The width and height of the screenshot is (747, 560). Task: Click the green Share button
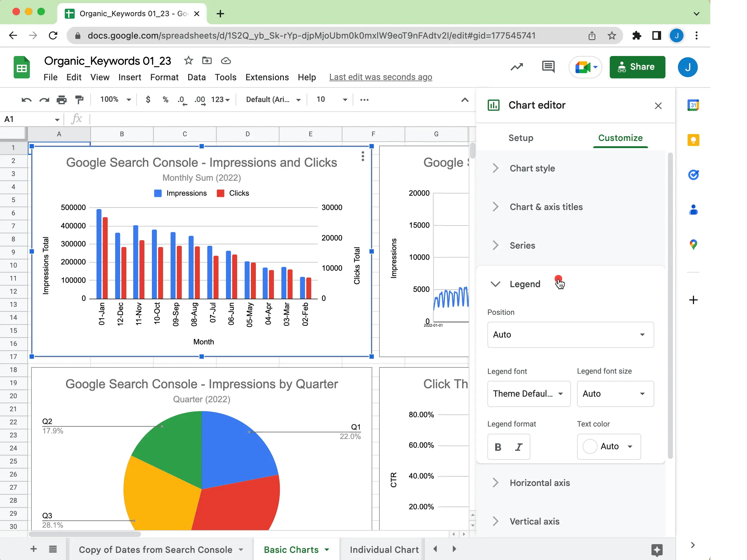click(637, 67)
